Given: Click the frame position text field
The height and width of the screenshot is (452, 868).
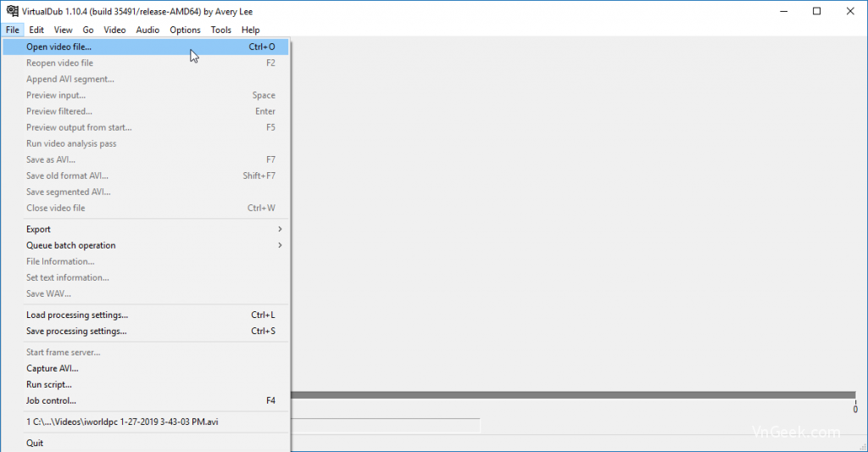Looking at the screenshot, I should (386, 426).
